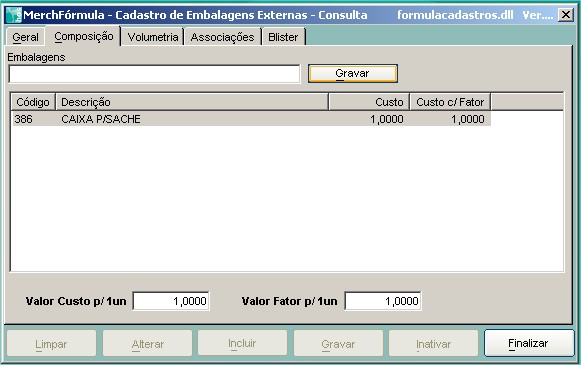Image resolution: width=581 pixels, height=365 pixels.
Task: Switch to the Geral tab
Action: pos(25,37)
